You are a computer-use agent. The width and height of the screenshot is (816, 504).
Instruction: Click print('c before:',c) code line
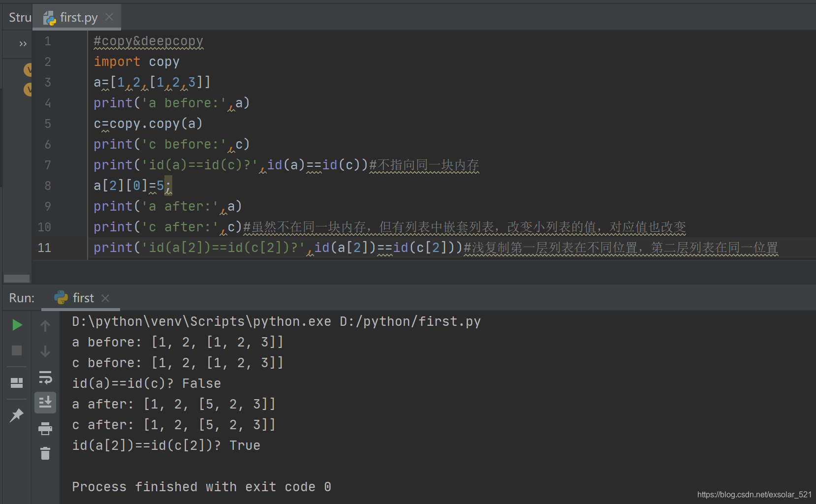pyautogui.click(x=172, y=144)
